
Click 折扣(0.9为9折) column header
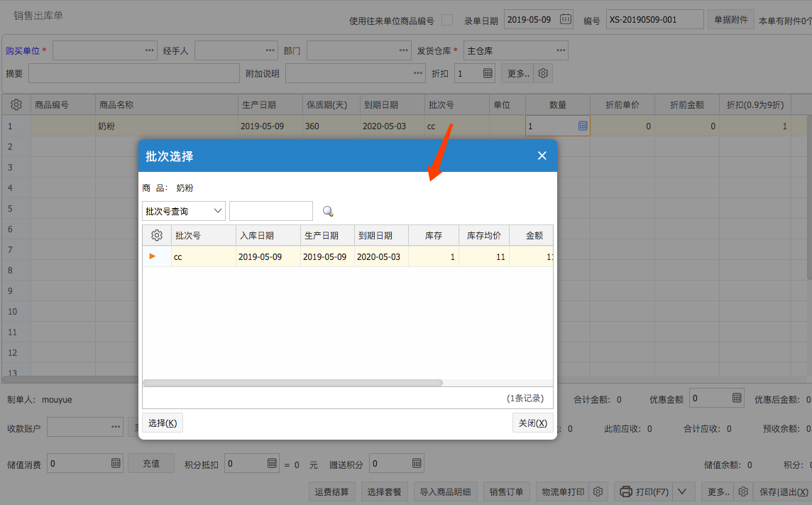click(x=755, y=104)
